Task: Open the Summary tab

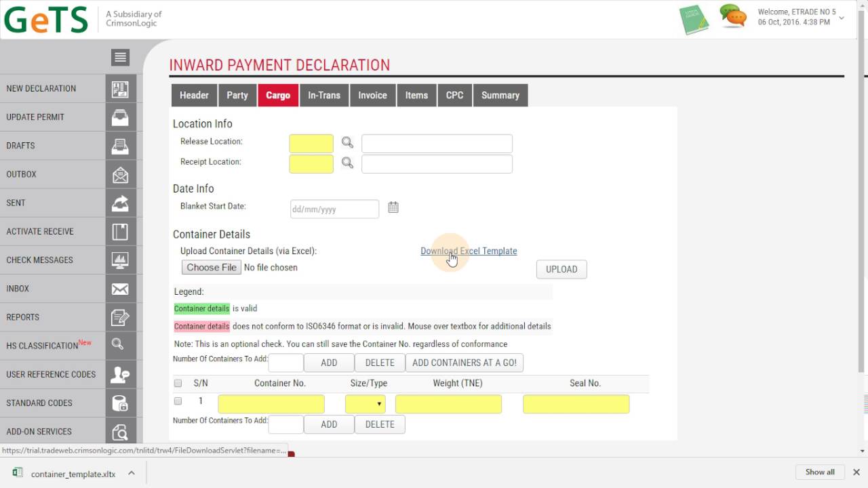Action: (x=500, y=95)
